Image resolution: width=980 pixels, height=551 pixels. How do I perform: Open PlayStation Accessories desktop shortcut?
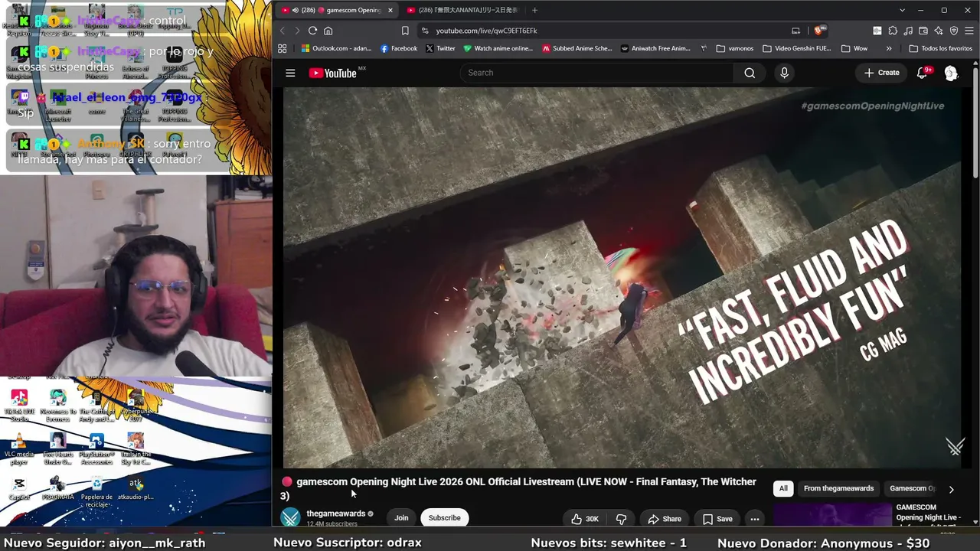tap(96, 449)
